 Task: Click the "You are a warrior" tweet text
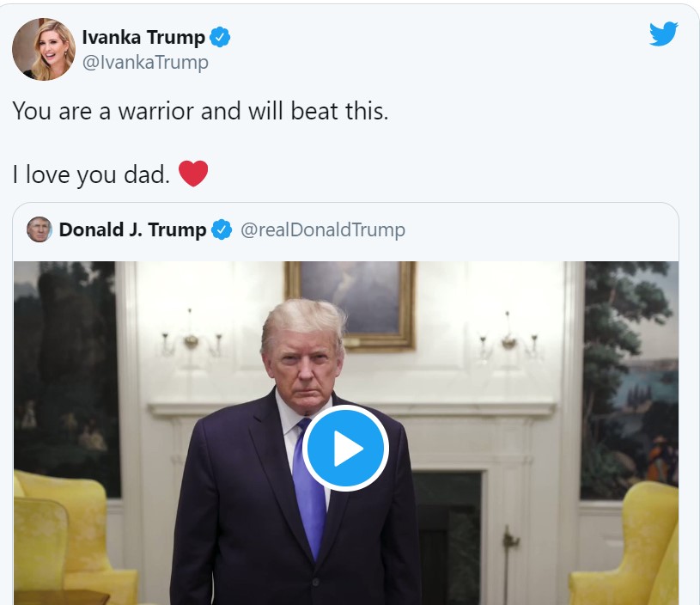click(x=200, y=111)
